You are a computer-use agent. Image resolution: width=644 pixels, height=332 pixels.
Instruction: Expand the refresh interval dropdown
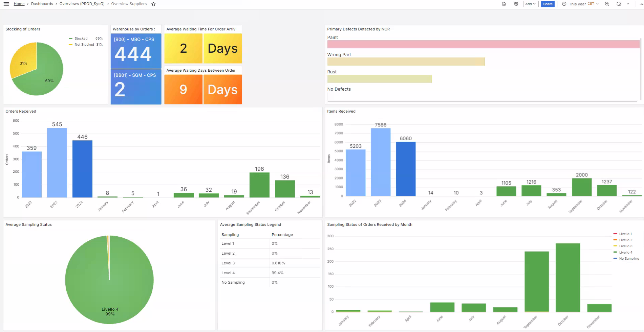point(628,4)
